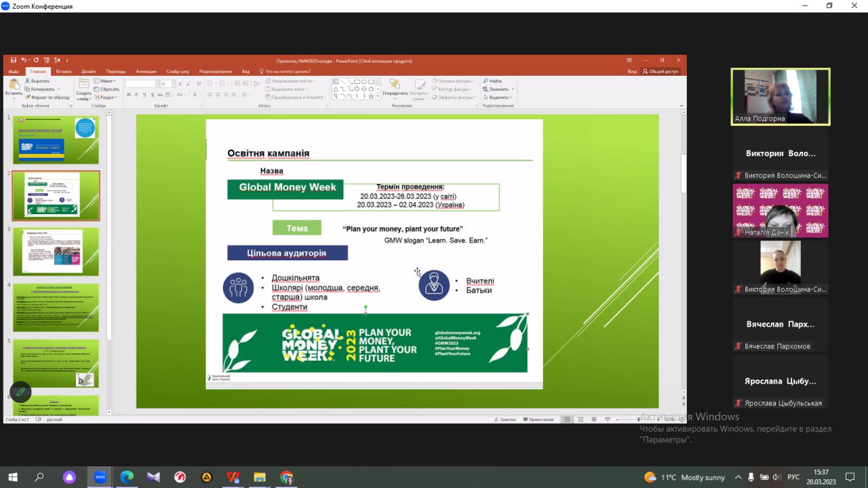This screenshot has width=868, height=488.
Task: Toggle Comments (Примечания) pane in status bar
Action: [x=538, y=420]
